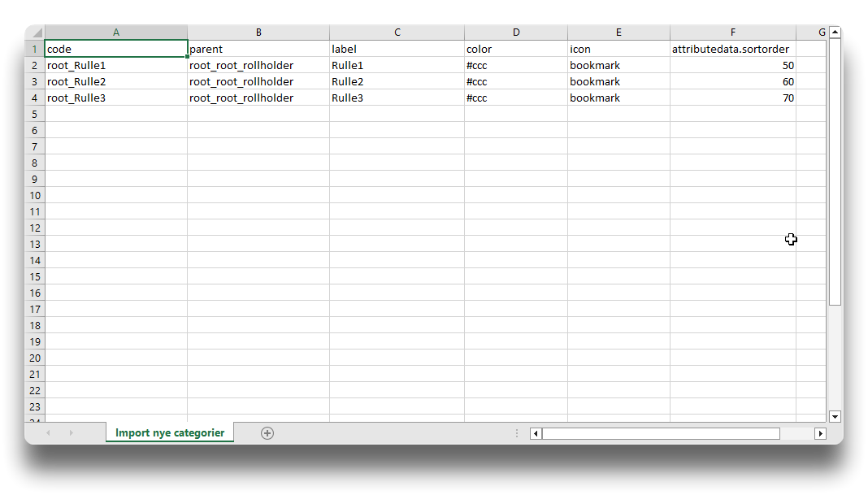Select cell containing root_Rulle2
868x495 pixels.
116,81
